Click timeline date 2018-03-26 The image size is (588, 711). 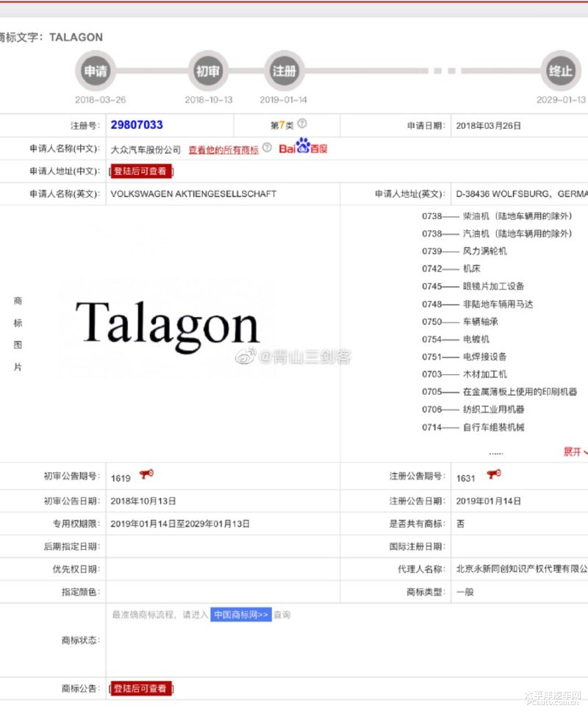(x=100, y=100)
